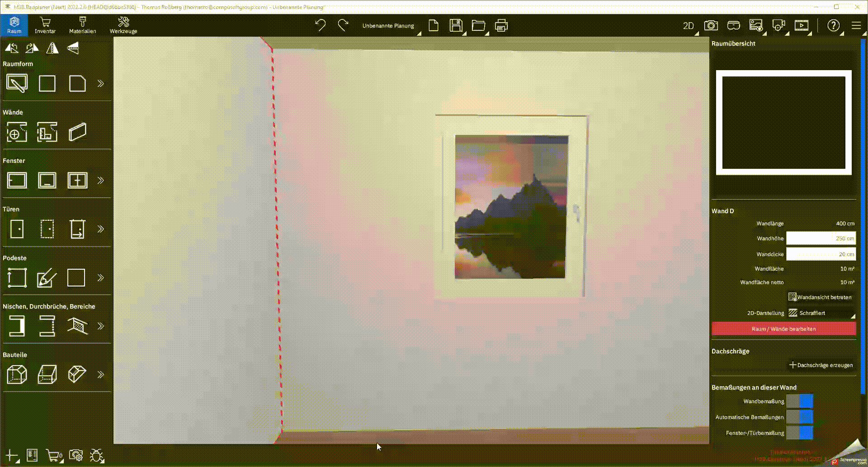Start the video playback mode
868x467 pixels.
[x=802, y=25]
